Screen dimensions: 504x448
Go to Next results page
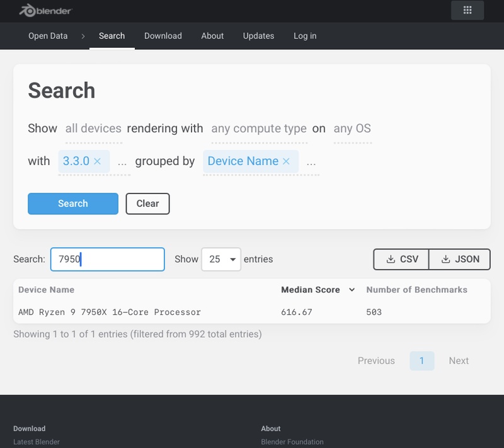tap(459, 360)
